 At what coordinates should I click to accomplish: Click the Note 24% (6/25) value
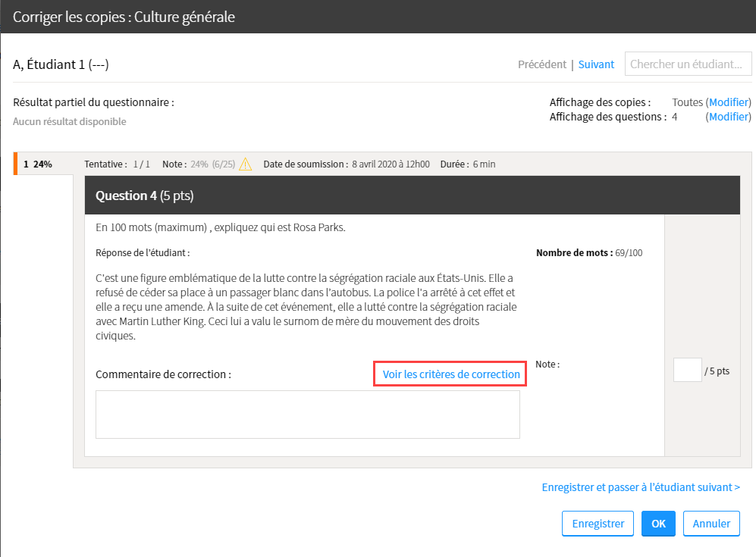click(x=212, y=164)
